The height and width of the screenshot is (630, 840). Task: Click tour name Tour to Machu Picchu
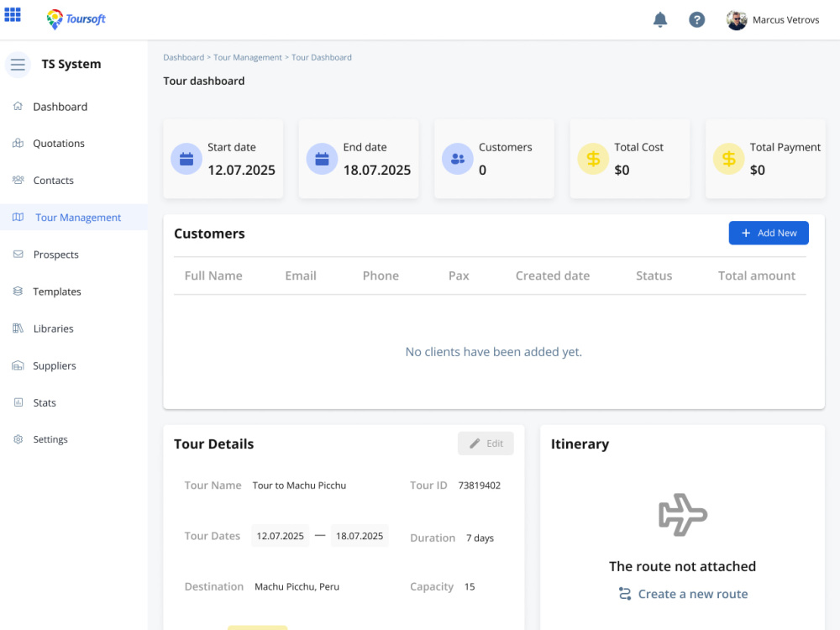(x=299, y=486)
